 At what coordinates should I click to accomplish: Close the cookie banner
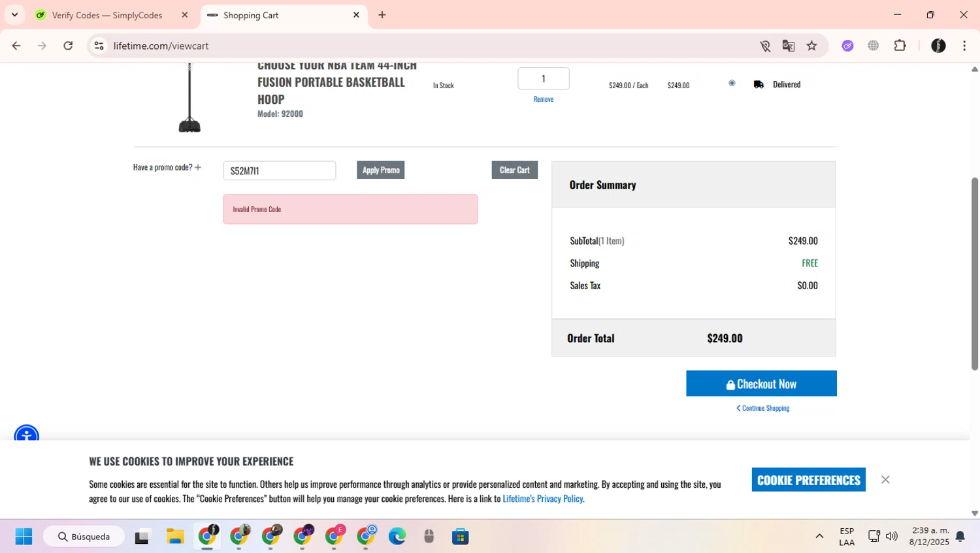pyautogui.click(x=885, y=480)
